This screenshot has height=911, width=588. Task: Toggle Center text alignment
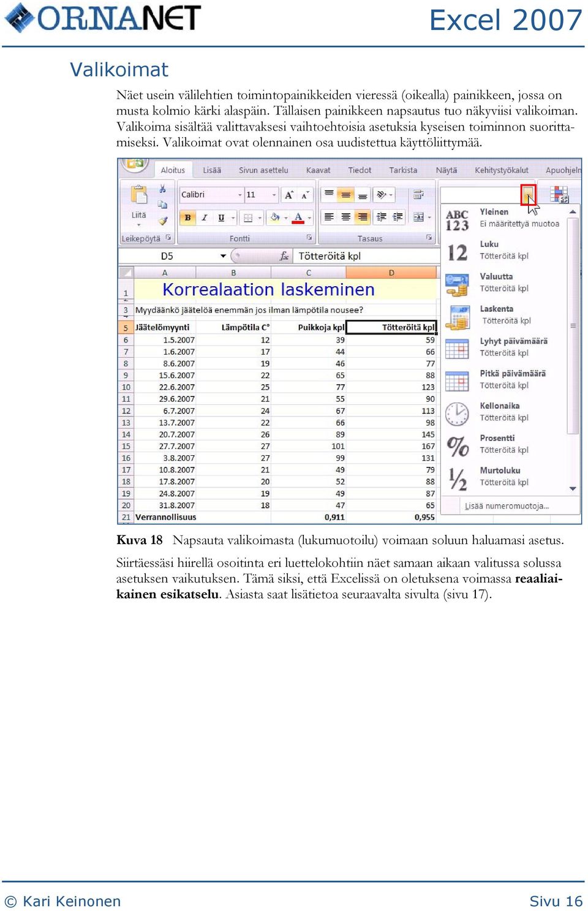(346, 217)
